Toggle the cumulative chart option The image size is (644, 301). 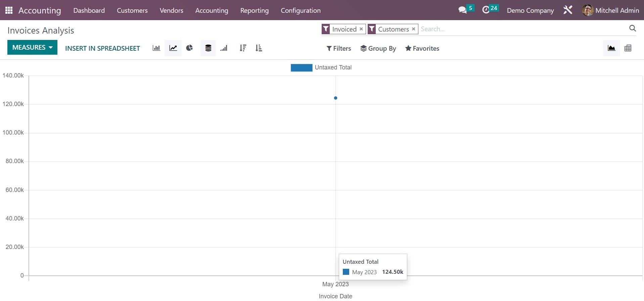[x=224, y=48]
